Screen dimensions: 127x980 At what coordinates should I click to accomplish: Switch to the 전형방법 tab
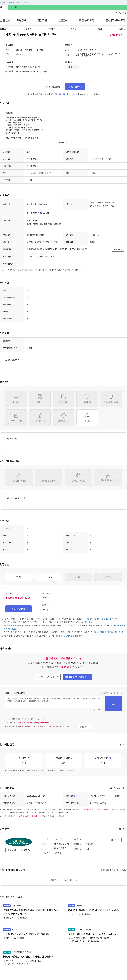pos(98,29)
